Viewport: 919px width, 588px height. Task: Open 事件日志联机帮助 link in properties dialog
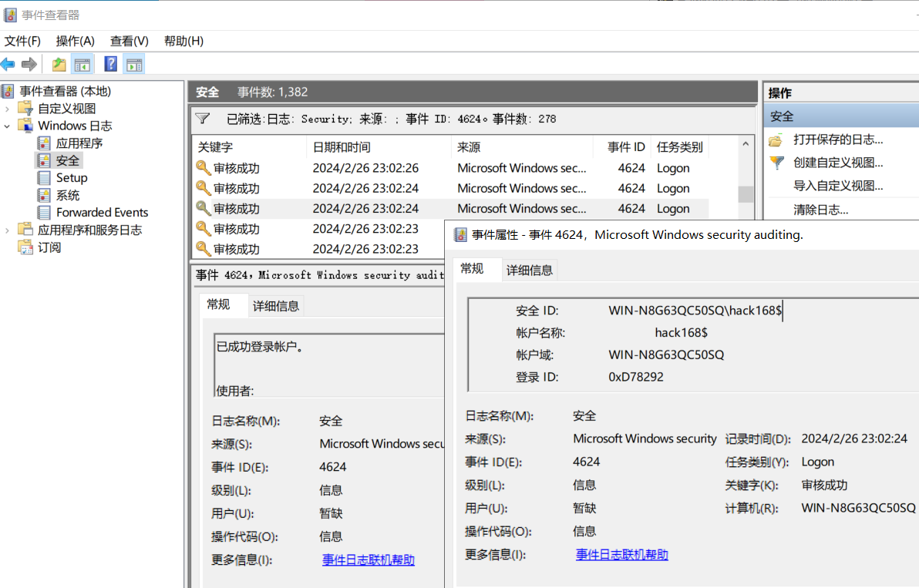622,555
